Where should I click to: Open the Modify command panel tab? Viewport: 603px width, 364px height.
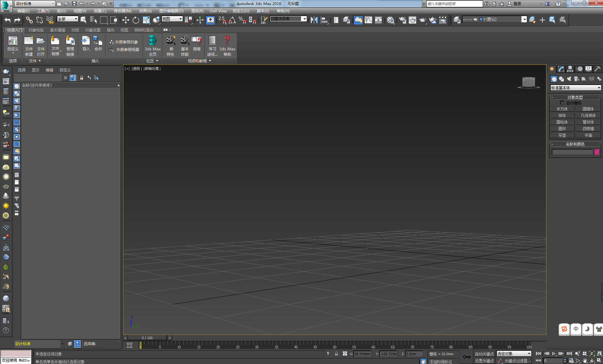[x=561, y=69]
